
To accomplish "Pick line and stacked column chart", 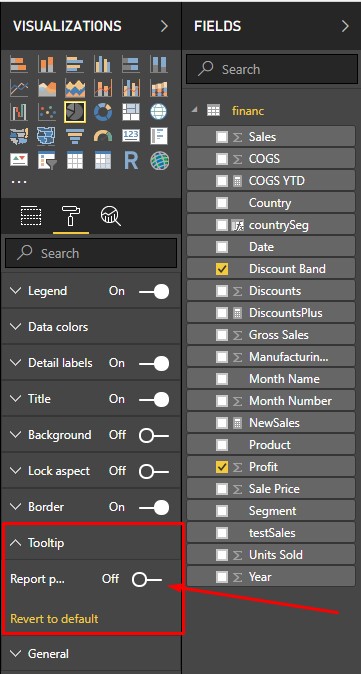I will coord(103,89).
